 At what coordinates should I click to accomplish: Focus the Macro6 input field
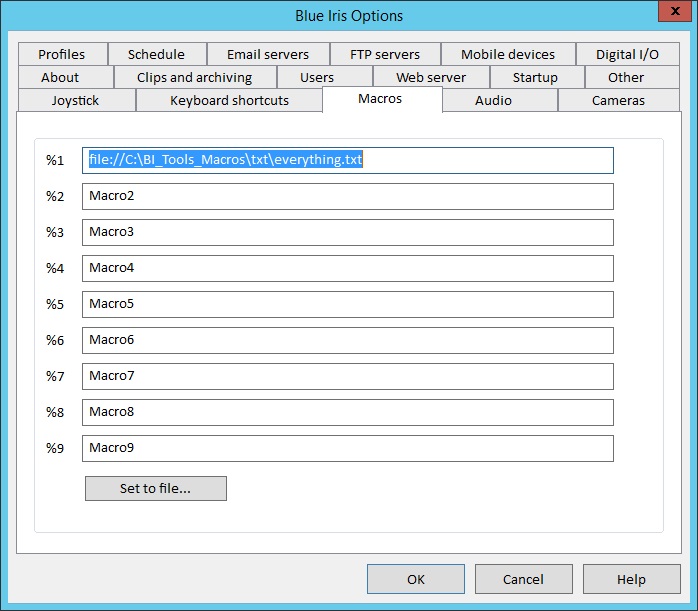348,340
